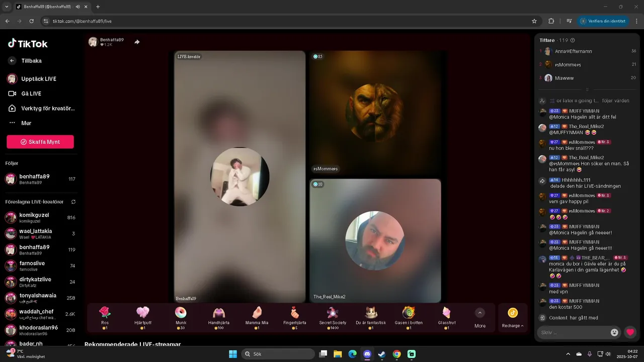Screen dimensions: 644x362
Task: Open Verktyg för kreatörer menu item
Action: 41,108
